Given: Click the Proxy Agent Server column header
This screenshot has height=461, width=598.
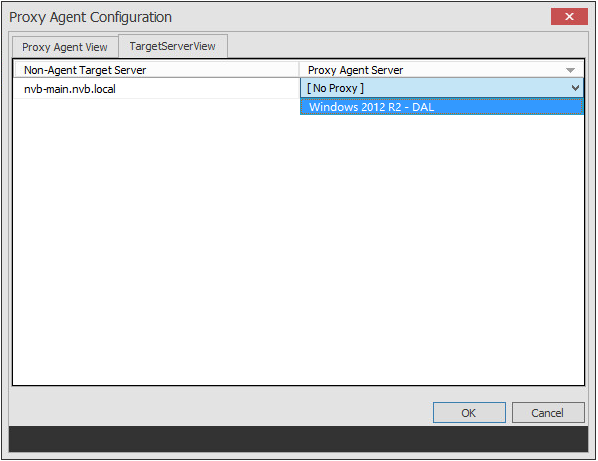Looking at the screenshot, I should 442,70.
